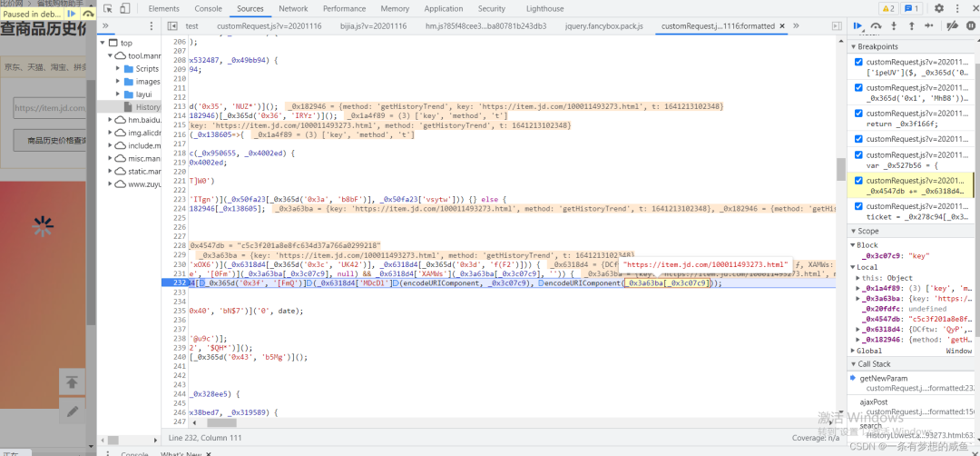980x456 pixels.
Task: Uncheck the first customRequest.js breakpoint
Action: coord(858,63)
